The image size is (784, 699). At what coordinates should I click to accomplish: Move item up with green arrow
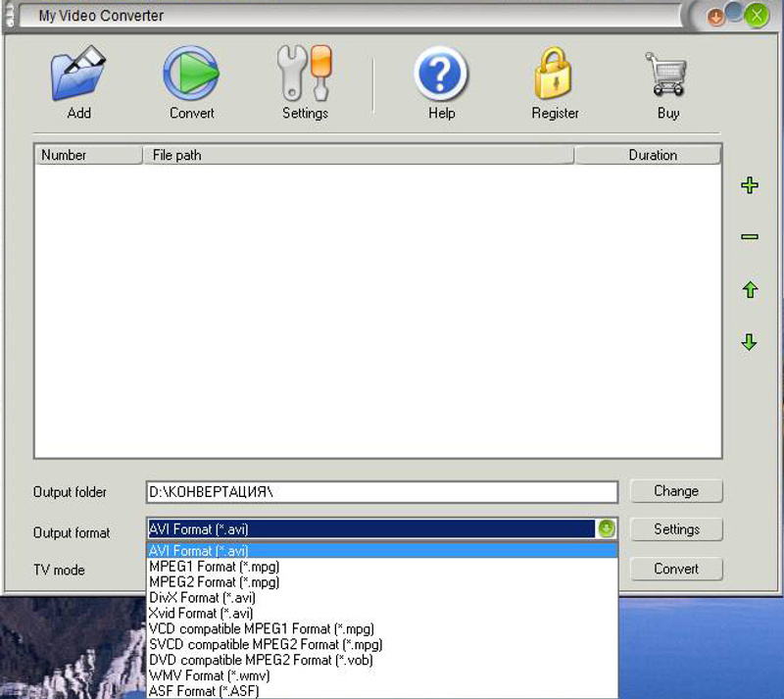pos(750,290)
